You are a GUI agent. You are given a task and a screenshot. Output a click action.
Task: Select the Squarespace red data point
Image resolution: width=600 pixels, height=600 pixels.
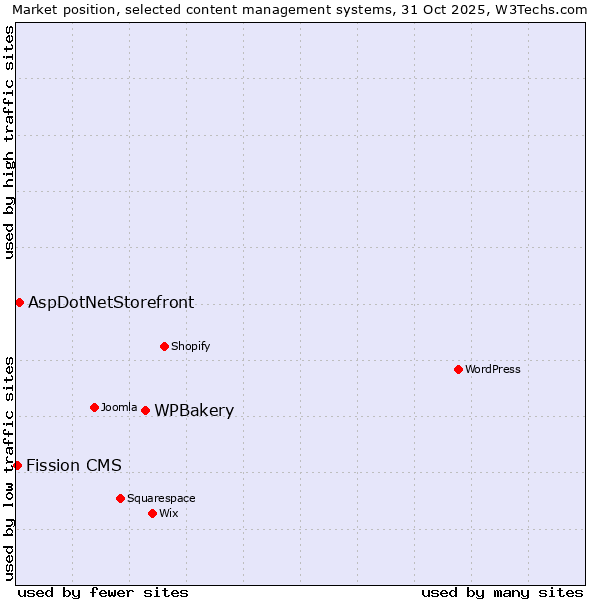click(120, 498)
